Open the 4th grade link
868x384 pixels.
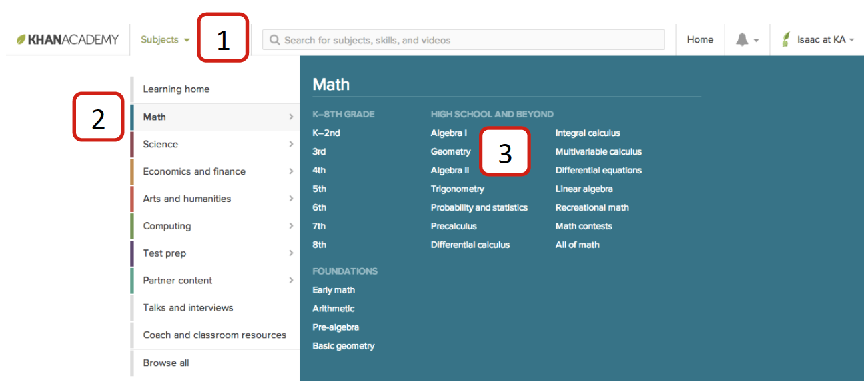click(319, 171)
